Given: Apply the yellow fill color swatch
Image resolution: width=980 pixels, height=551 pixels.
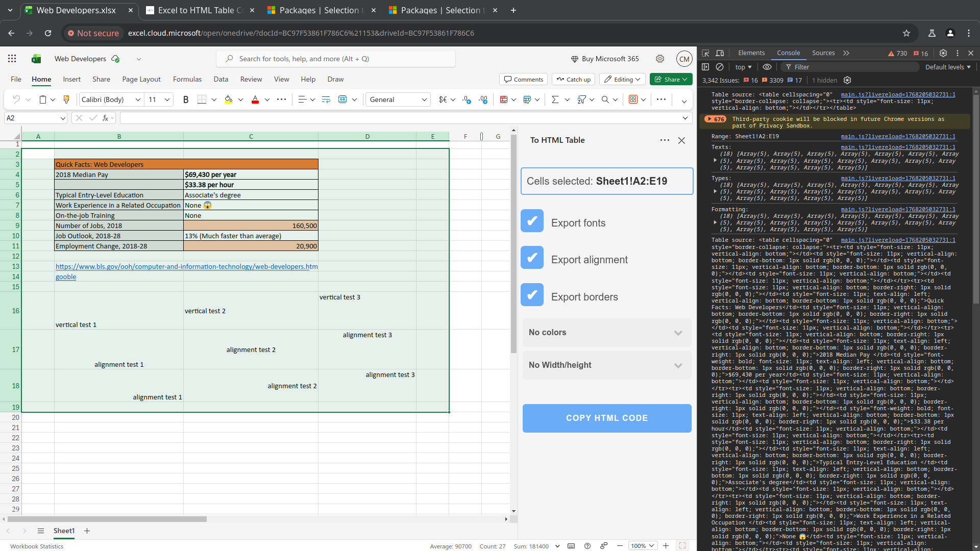Looking at the screenshot, I should coord(229,99).
